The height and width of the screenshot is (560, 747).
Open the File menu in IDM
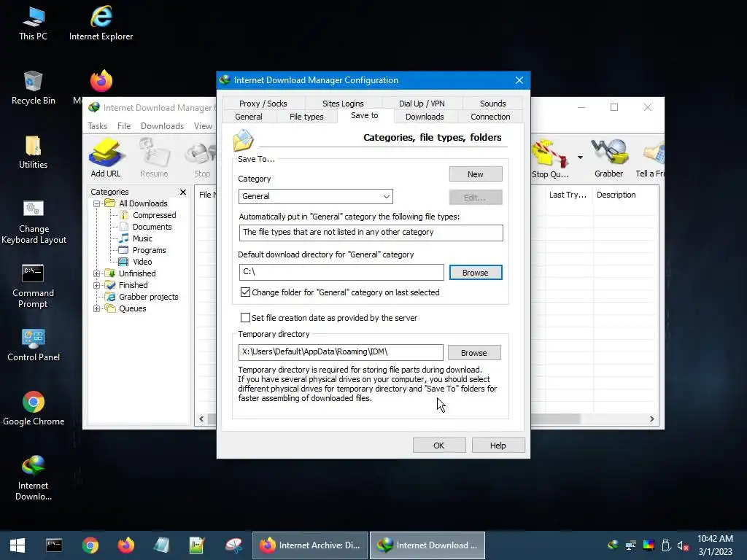click(124, 126)
